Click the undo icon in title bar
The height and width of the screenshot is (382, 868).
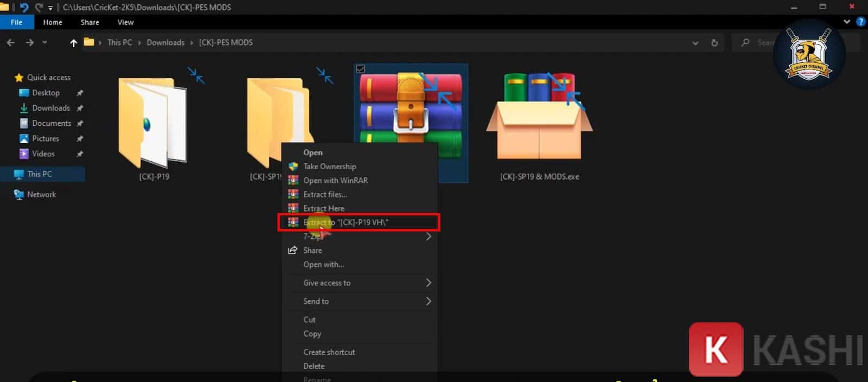coord(23,8)
